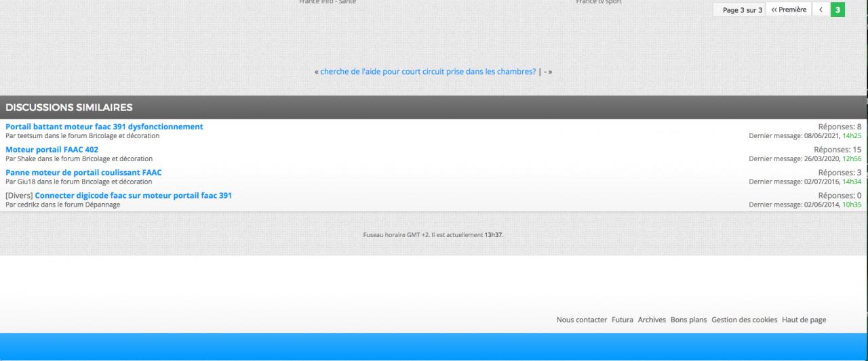Click the « Première pagination button
Image resolution: width=868 pixels, height=361 pixels.
click(789, 9)
